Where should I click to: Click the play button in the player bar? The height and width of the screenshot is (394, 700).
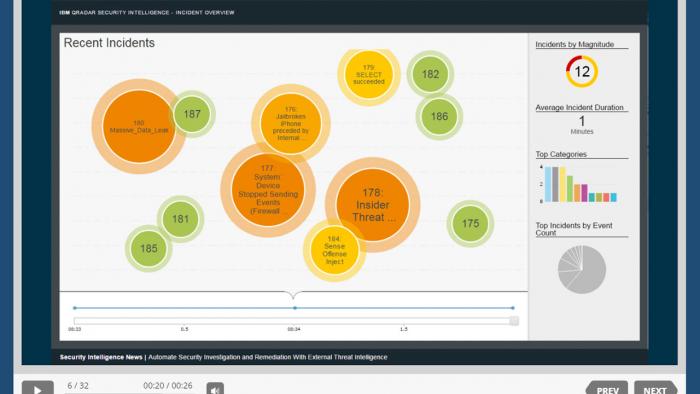point(38,388)
